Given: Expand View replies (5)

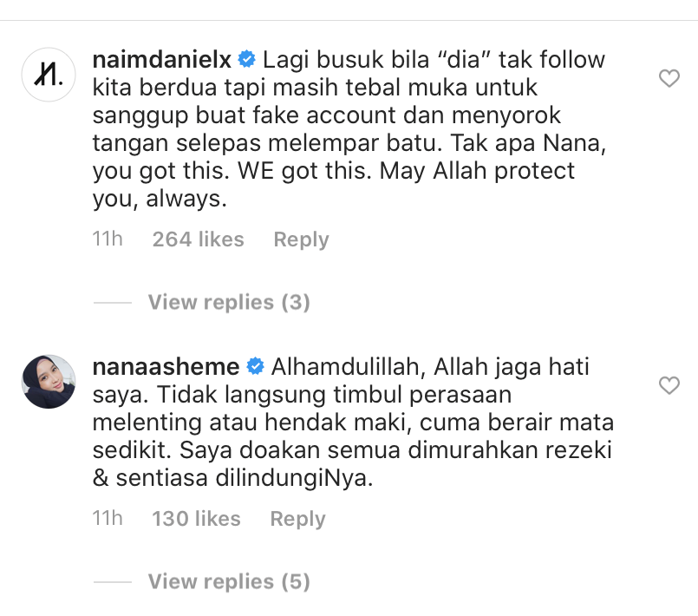Looking at the screenshot, I should (x=229, y=581).
